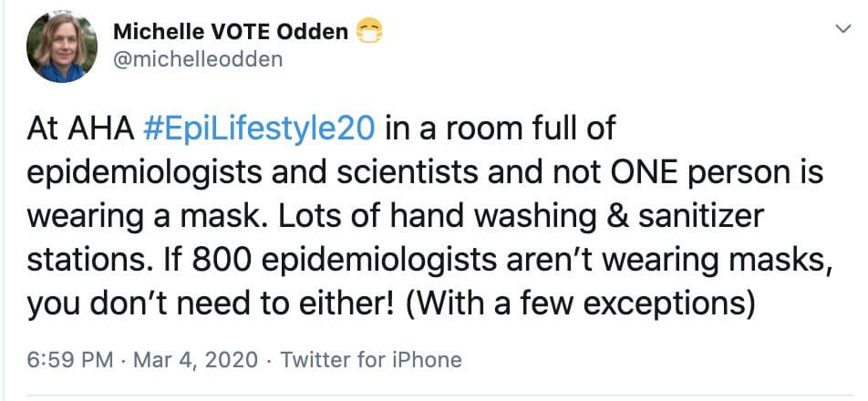This screenshot has height=401, width=868.
Task: Open Michelle Odden's profile photo
Action: pyautogui.click(x=62, y=47)
